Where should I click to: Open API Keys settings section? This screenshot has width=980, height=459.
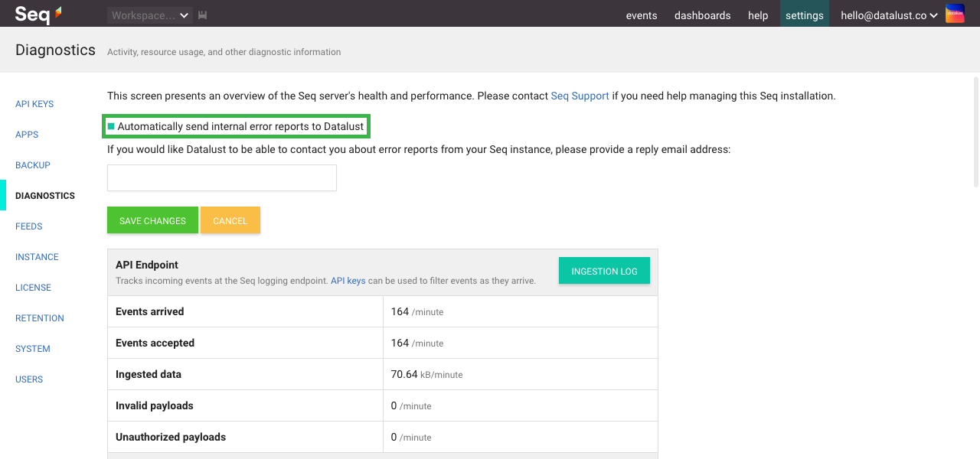click(x=34, y=104)
